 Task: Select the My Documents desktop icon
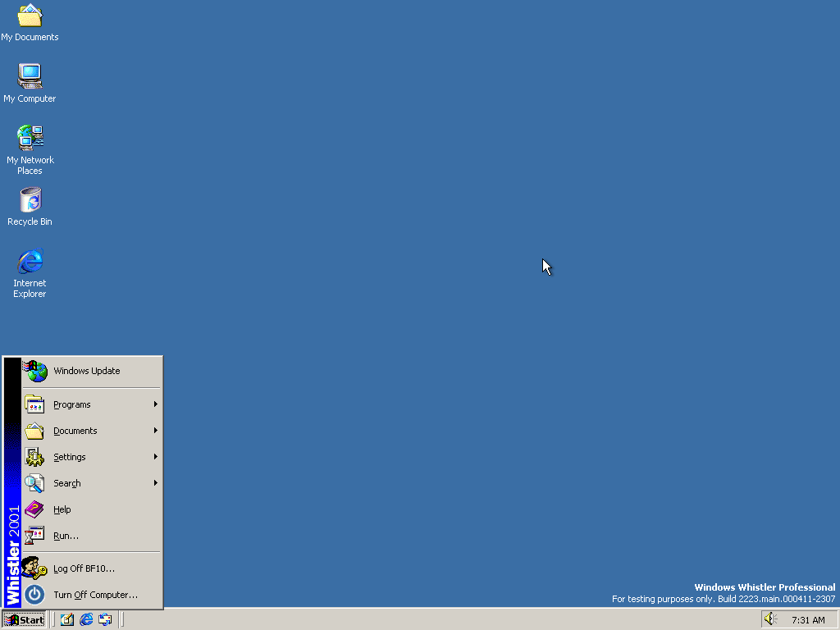30,22
